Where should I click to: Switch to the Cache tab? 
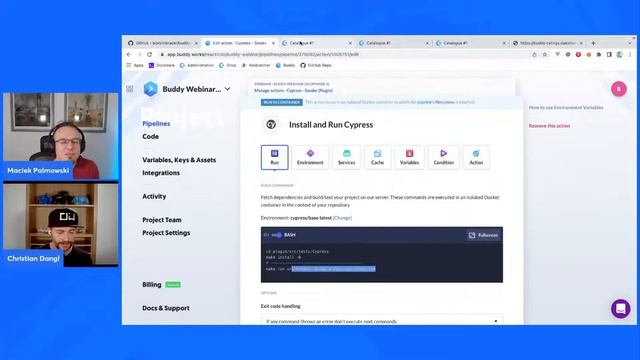(377, 157)
